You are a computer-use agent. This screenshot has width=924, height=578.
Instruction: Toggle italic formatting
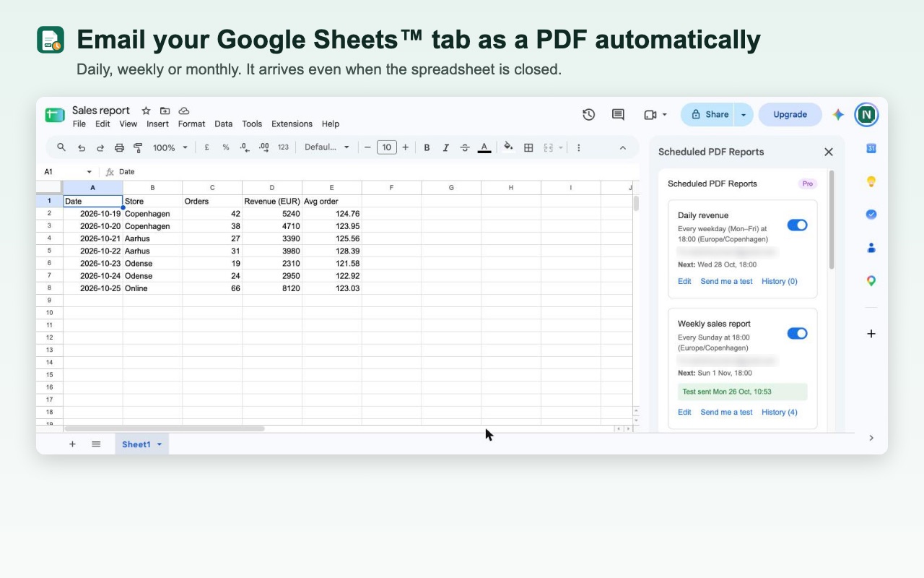pos(445,147)
